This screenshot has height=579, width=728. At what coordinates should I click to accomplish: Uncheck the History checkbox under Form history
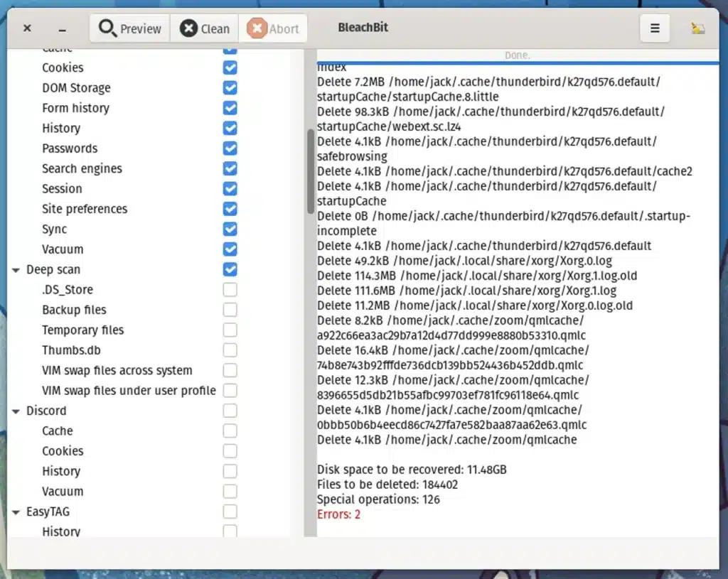(x=230, y=128)
